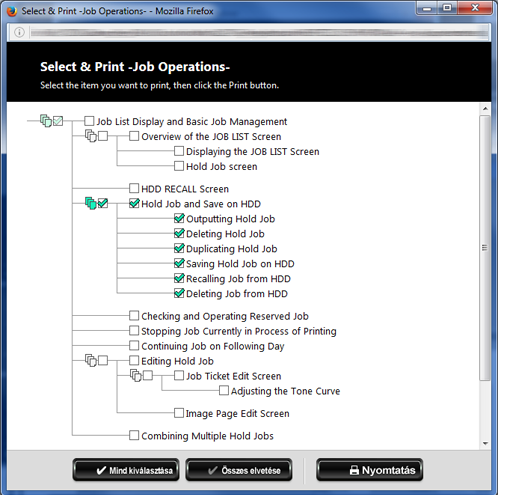The width and height of the screenshot is (517, 495).
Task: Click the pages icon next to Overview of the JOB LIST Screen
Action: (x=91, y=136)
